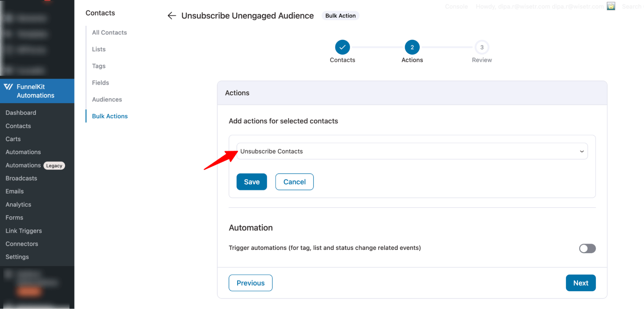Click the Previous button
The height and width of the screenshot is (309, 644).
(250, 283)
